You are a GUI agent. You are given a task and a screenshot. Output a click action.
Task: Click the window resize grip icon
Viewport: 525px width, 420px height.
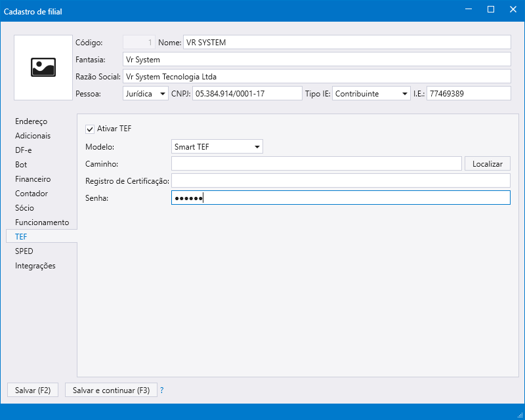pos(520,415)
